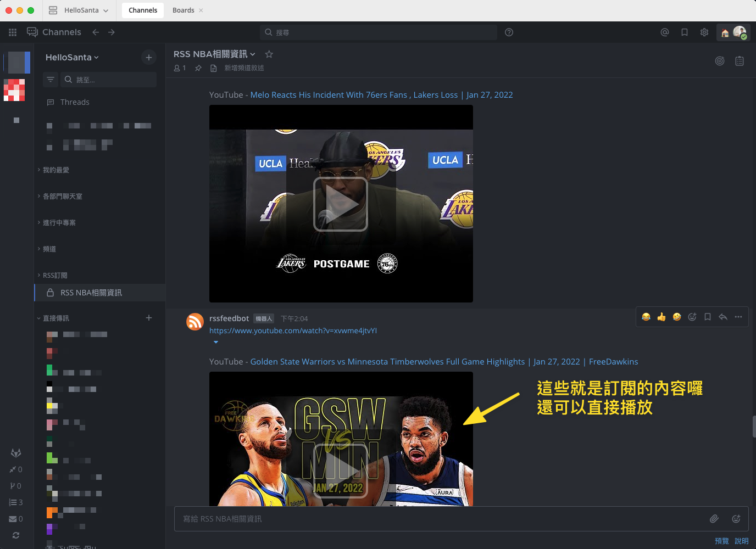This screenshot has height=549, width=756.
Task: Reply to the rssfeedbot post
Action: (723, 317)
